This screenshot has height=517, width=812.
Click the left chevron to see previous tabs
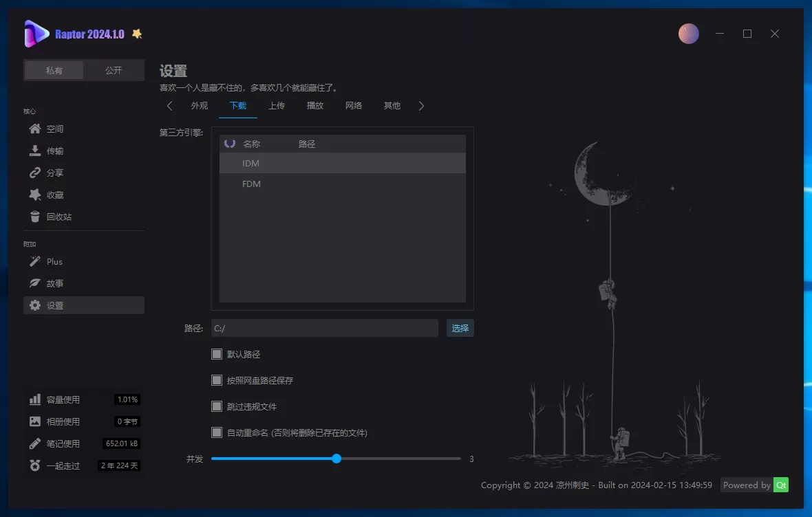click(x=169, y=106)
